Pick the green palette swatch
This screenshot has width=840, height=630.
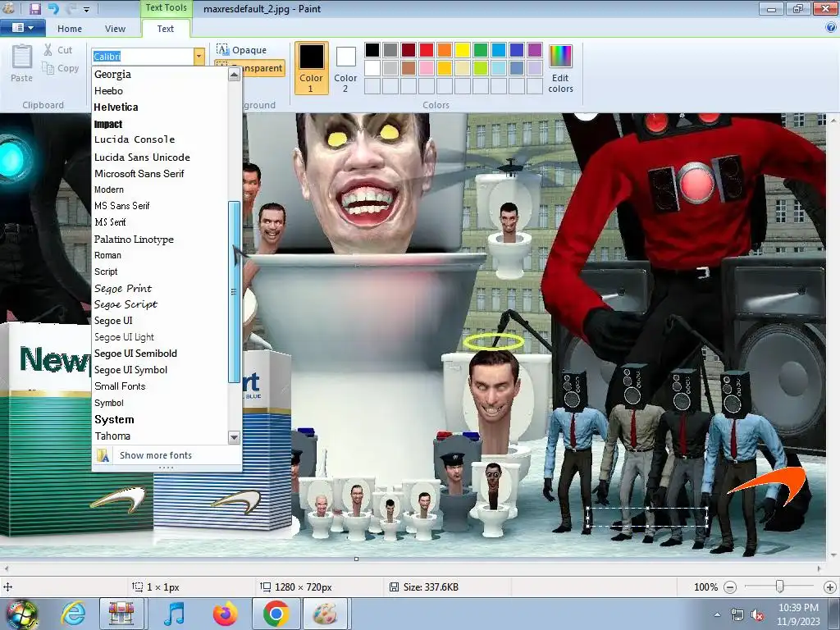(x=481, y=50)
